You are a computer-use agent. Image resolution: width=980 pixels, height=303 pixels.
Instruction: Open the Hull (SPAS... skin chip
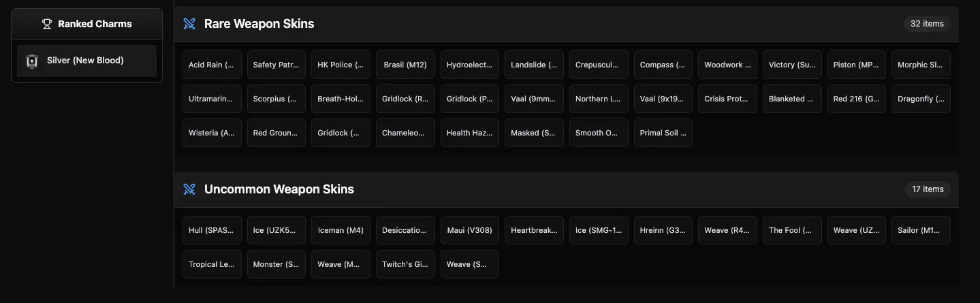[x=212, y=230]
